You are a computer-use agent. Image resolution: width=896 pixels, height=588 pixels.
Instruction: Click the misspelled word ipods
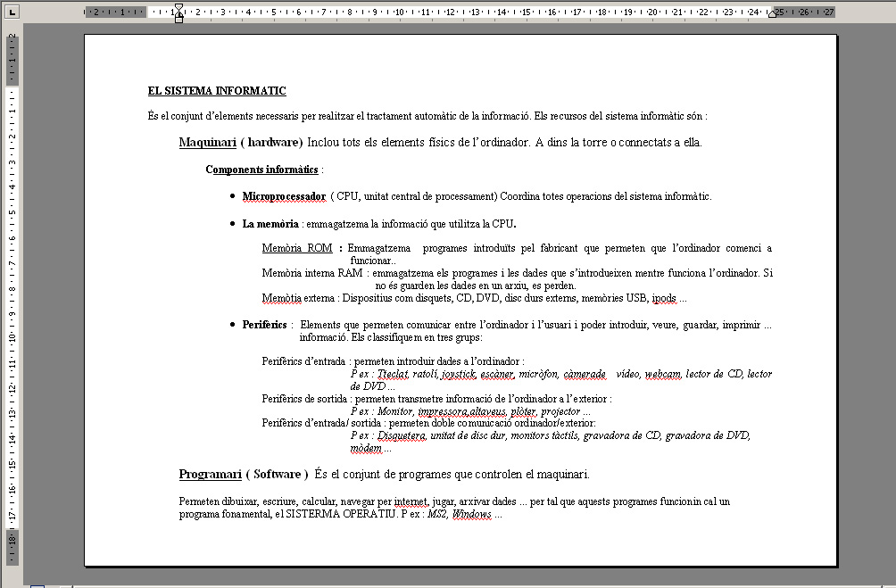coord(665,298)
